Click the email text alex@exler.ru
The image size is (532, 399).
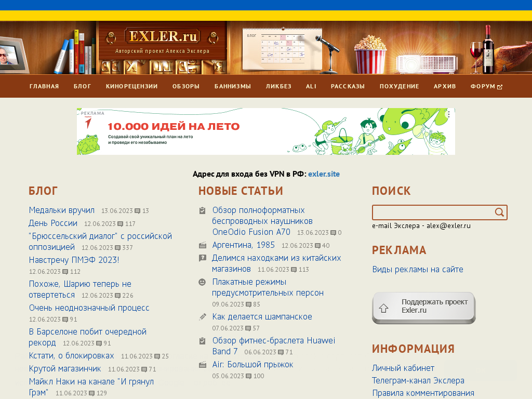coord(448,225)
